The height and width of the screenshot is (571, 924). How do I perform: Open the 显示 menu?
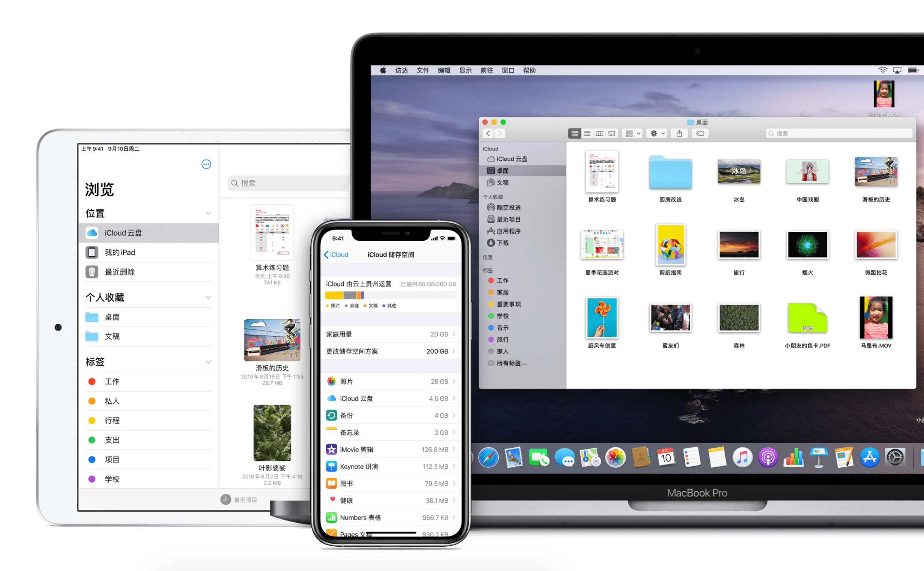(x=465, y=70)
